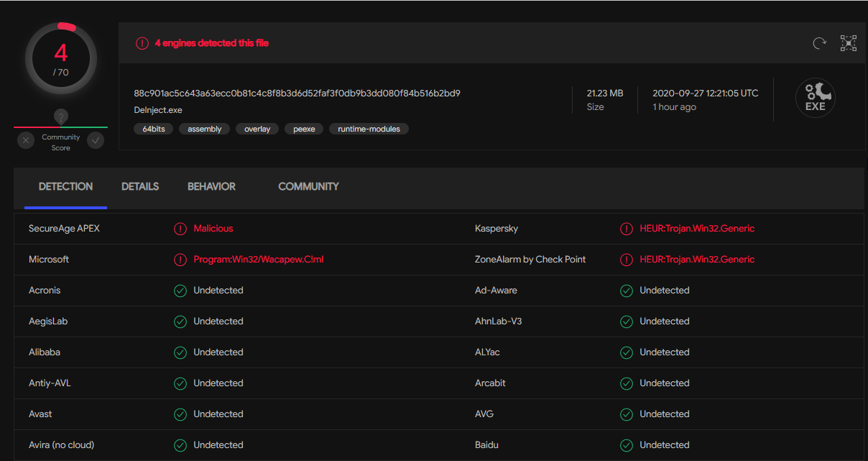
Task: Click the red Malicious result text
Action: (213, 229)
